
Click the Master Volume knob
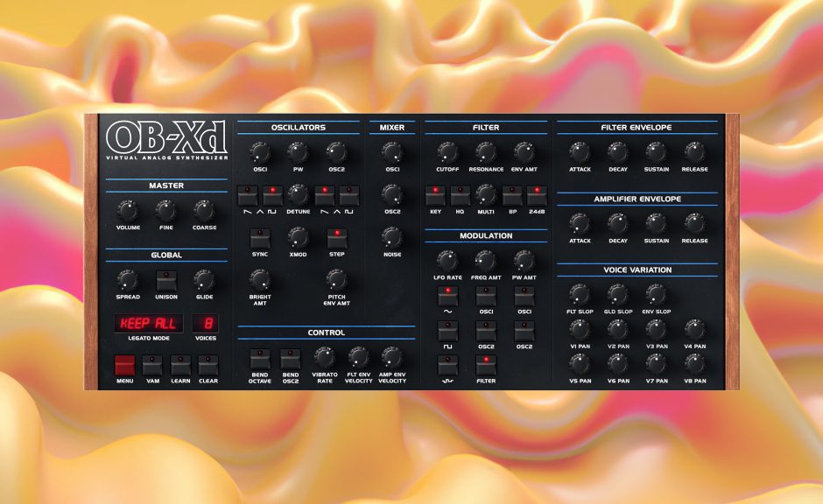pyautogui.click(x=128, y=210)
